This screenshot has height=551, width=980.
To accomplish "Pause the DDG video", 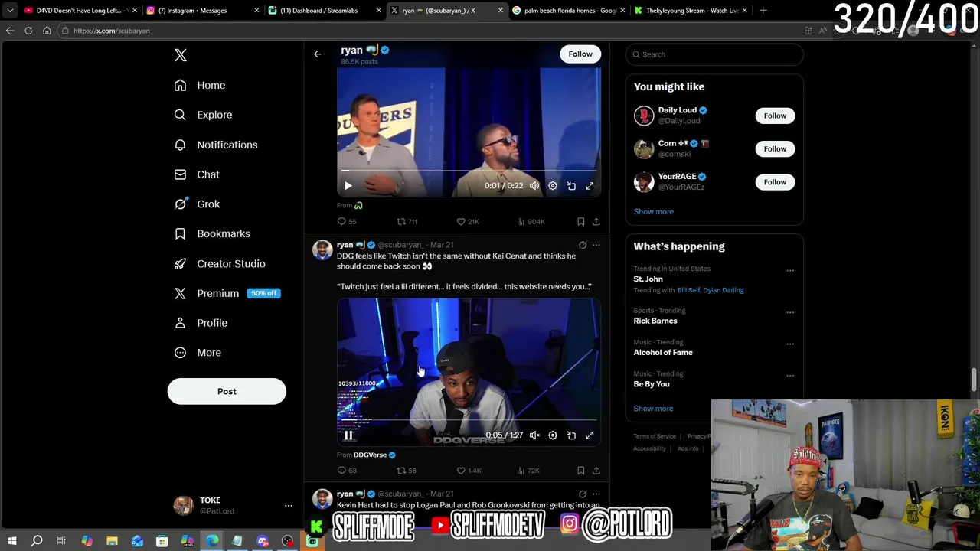I will (348, 435).
